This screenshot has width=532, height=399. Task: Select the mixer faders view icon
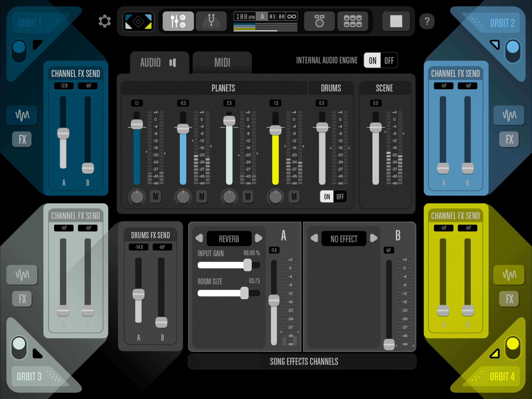point(178,21)
